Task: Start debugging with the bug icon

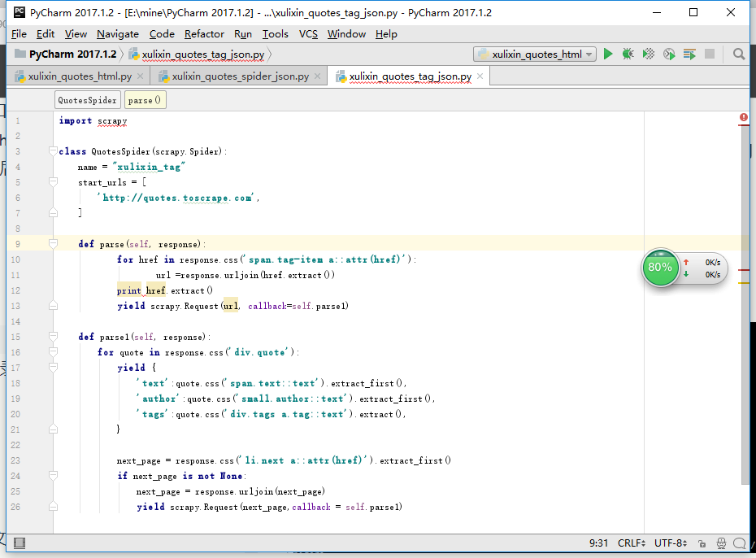Action: pyautogui.click(x=628, y=54)
